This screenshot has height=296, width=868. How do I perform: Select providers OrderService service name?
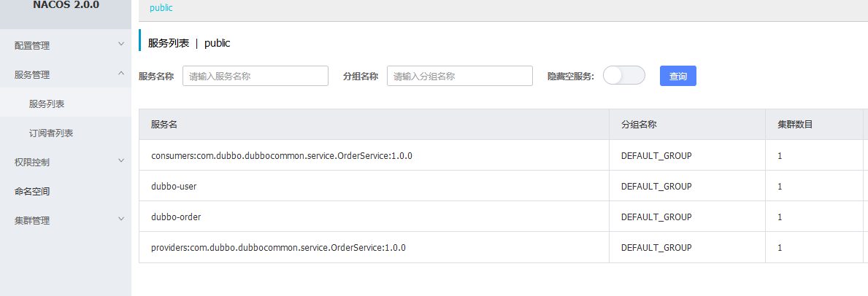(278, 247)
